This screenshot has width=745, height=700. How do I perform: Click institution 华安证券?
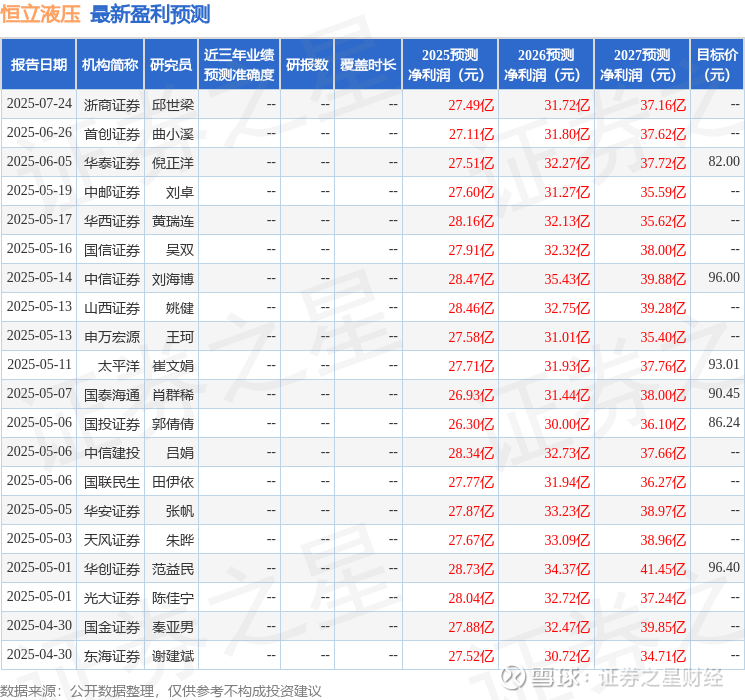(112, 511)
